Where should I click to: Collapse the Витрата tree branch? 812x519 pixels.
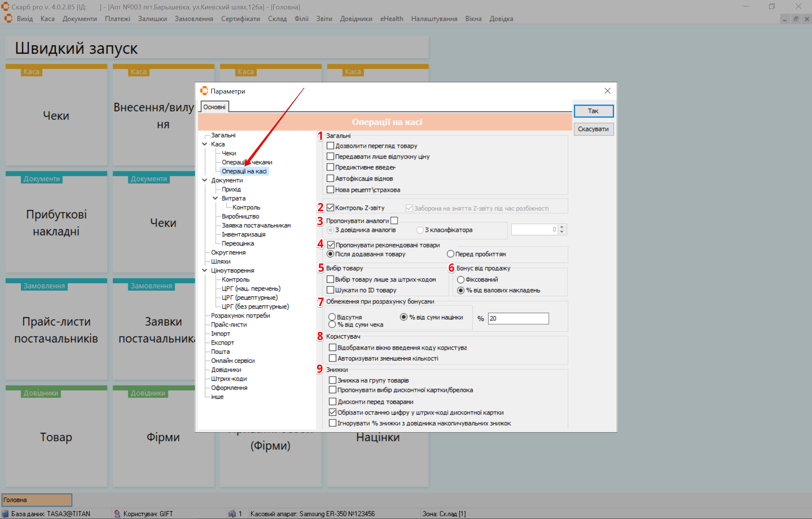point(215,198)
